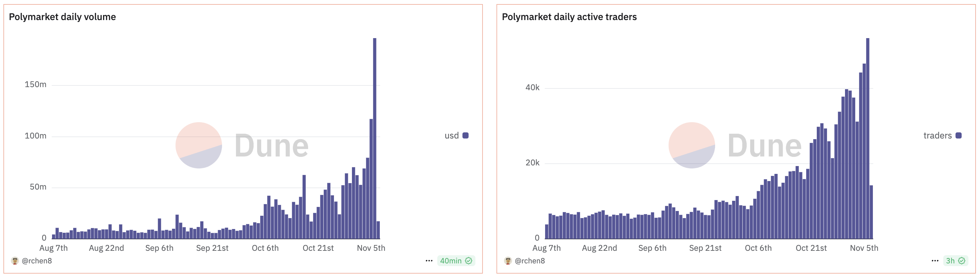Viewport: 980px width, 277px height.
Task: Toggle the traders legend color swatch
Action: tap(959, 135)
